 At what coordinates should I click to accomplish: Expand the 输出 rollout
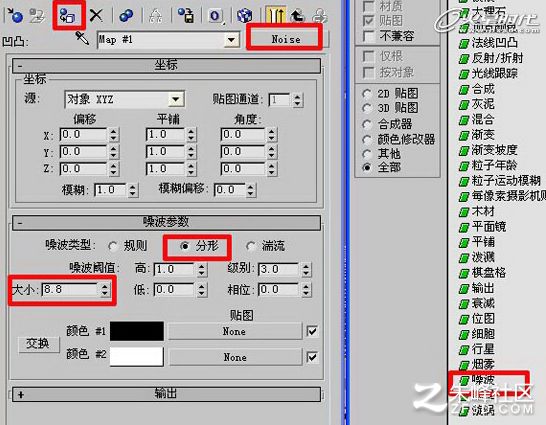coord(166,394)
